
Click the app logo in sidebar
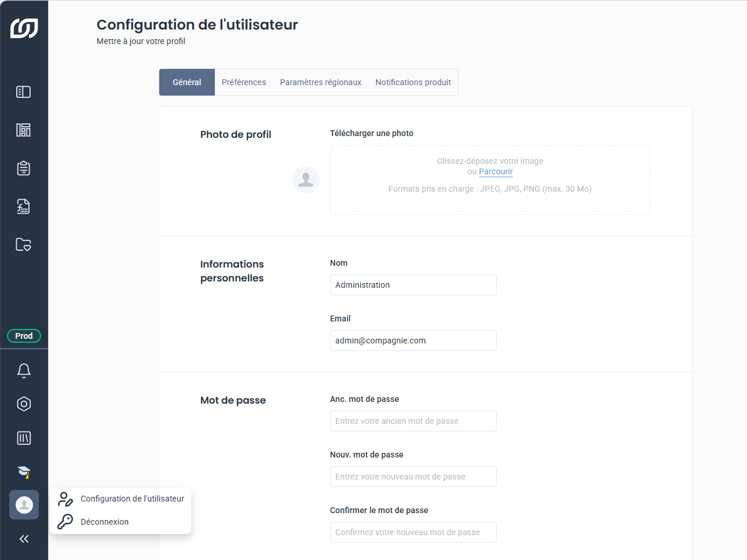(24, 28)
